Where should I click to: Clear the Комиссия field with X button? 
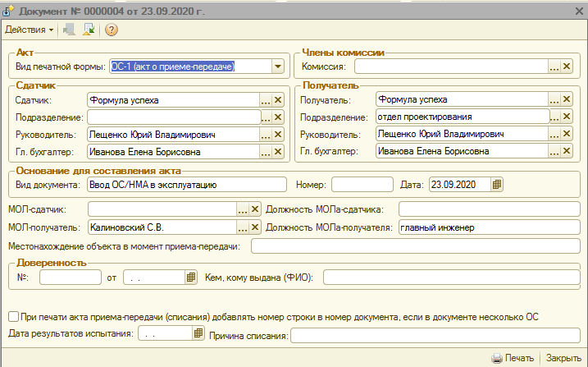coord(567,67)
